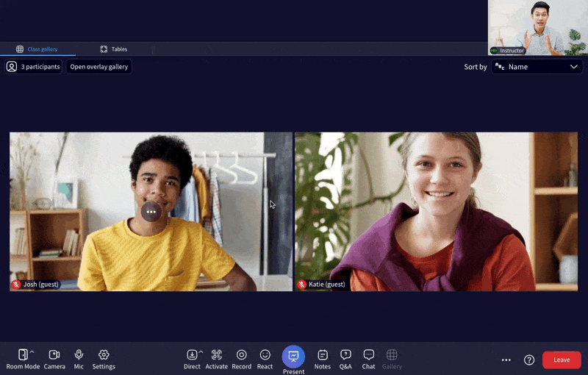This screenshot has width=588, height=375.
Task: Switch to the Class gallery tab
Action: 37,49
